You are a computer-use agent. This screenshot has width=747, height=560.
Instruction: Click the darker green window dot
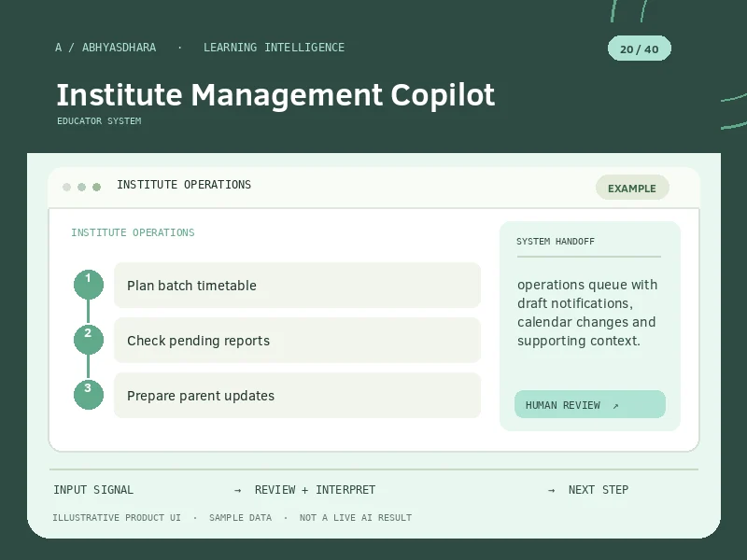97,188
